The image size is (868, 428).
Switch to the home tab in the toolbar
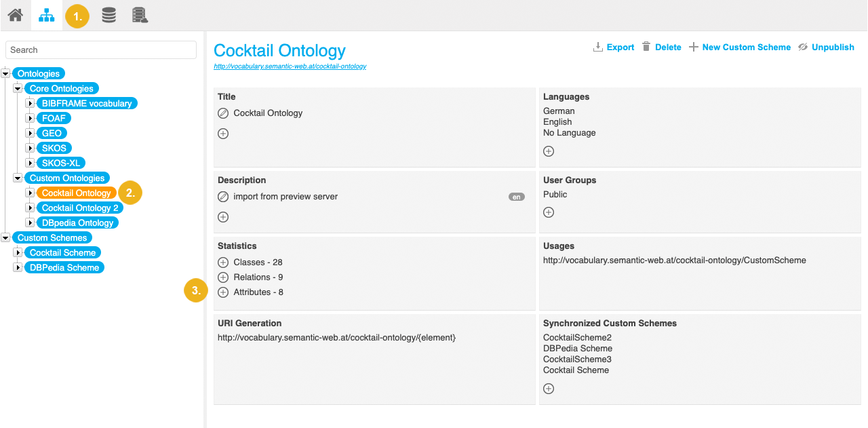(x=14, y=15)
